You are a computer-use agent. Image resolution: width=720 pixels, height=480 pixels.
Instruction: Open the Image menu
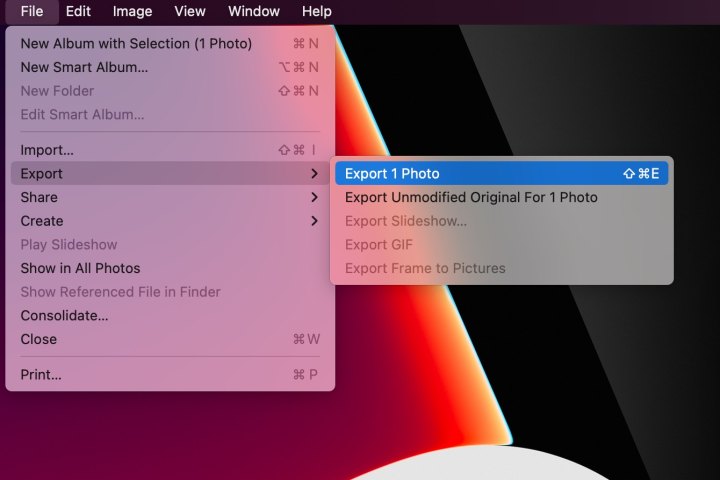click(x=132, y=12)
